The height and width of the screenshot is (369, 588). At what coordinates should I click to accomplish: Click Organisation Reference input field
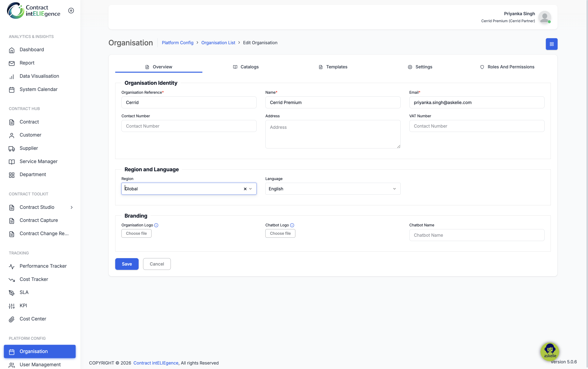189,102
